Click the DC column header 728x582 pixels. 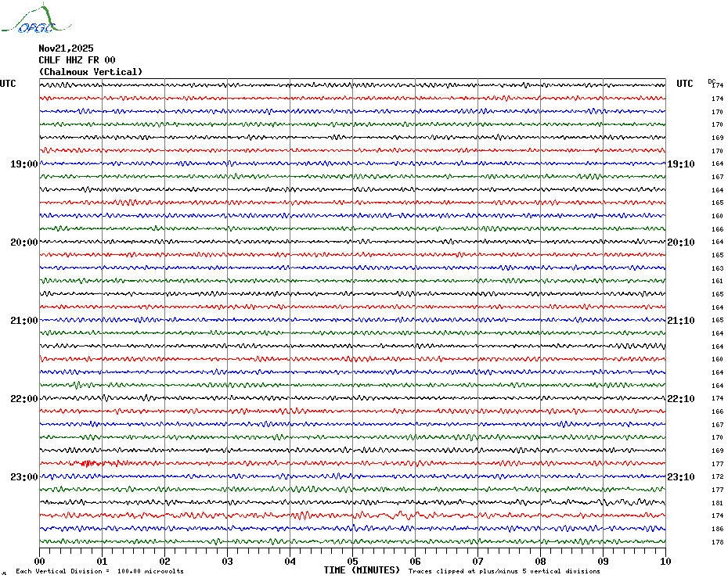(x=712, y=81)
